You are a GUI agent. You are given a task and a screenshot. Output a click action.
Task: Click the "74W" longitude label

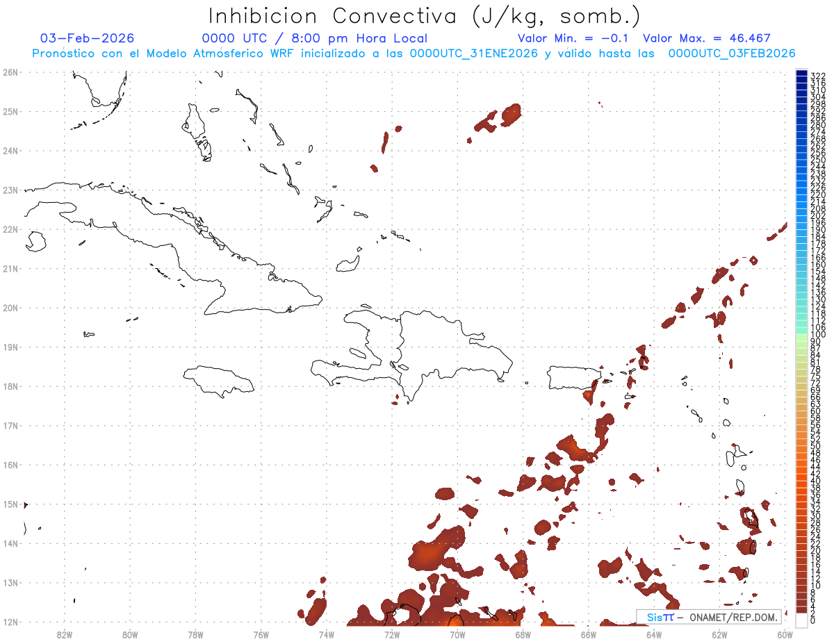tap(327, 634)
